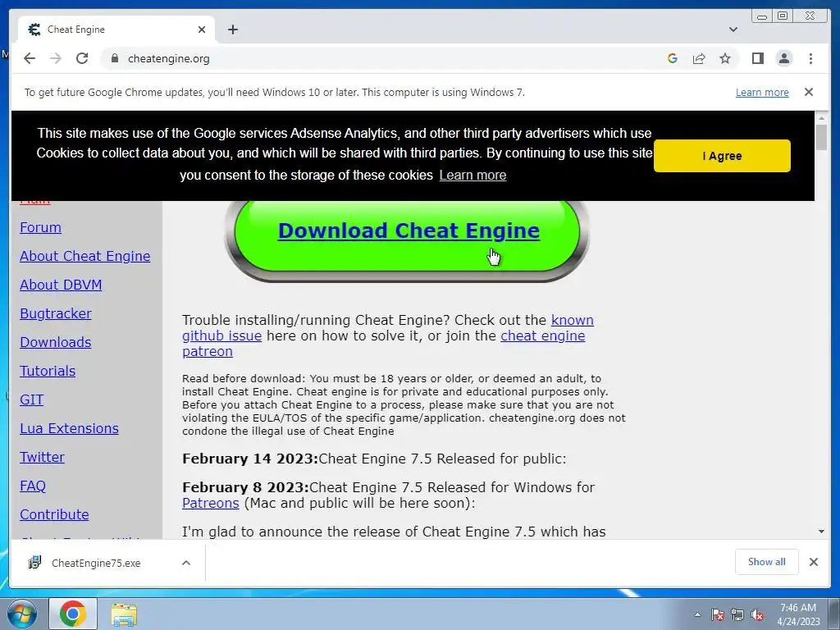This screenshot has height=630, width=840.
Task: Open the GIT link
Action: click(32, 399)
